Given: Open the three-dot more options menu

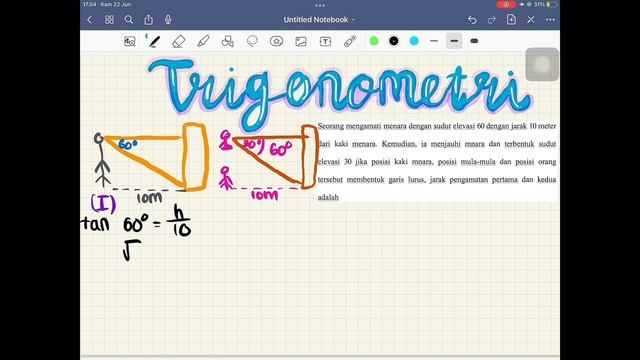Looking at the screenshot, I should (x=550, y=20).
